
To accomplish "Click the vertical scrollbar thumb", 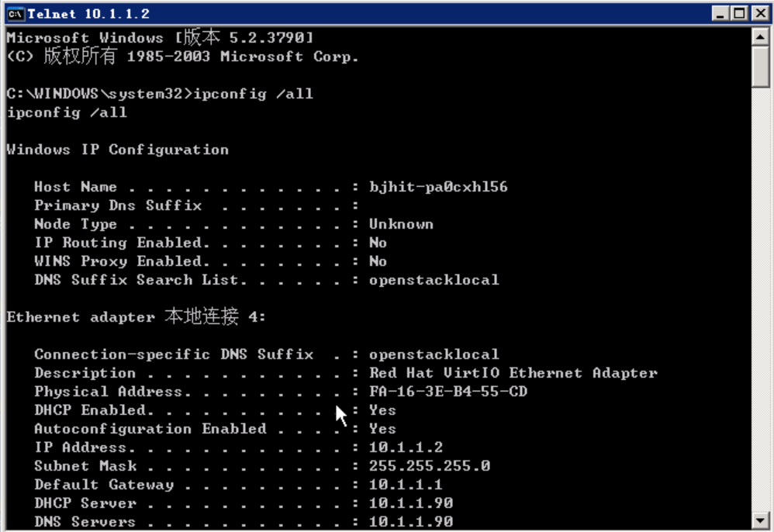I will pos(760,67).
